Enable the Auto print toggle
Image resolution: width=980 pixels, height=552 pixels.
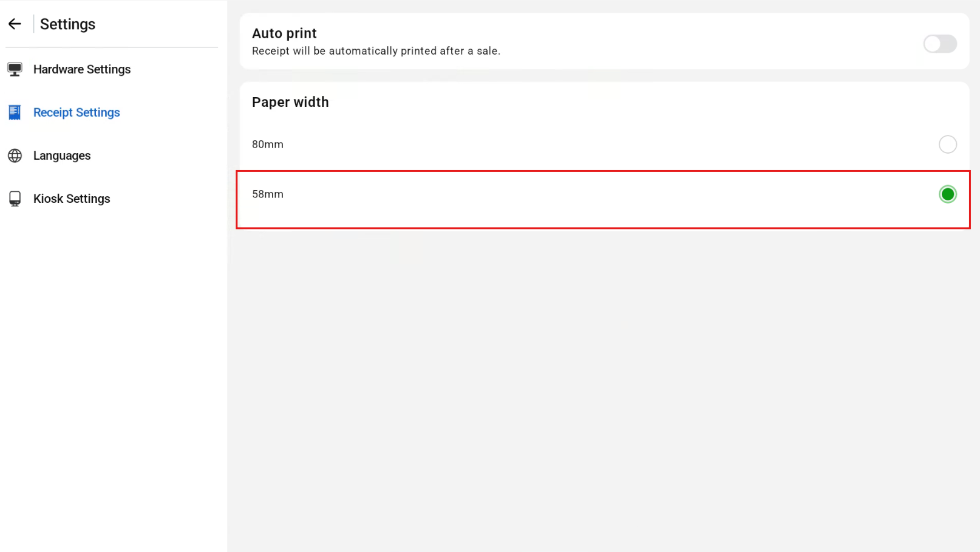tap(939, 44)
